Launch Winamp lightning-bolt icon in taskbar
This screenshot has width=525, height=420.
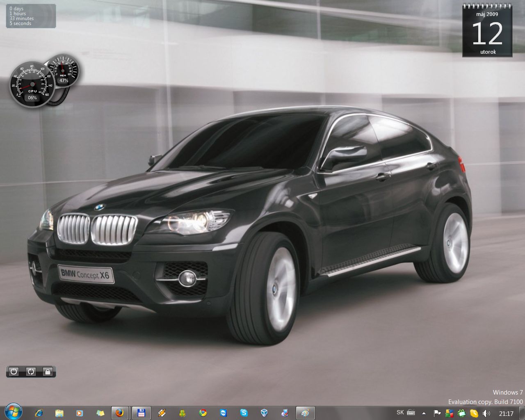coord(162,413)
